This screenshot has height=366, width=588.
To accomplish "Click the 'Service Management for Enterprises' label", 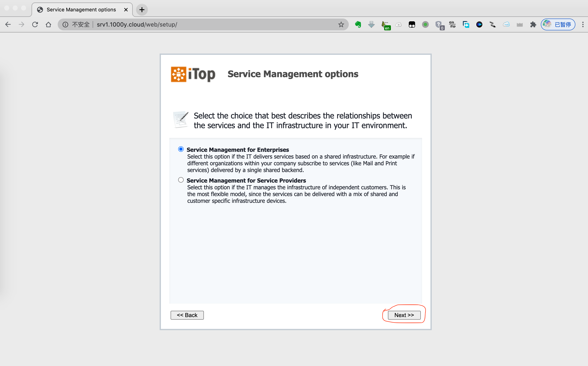I will pos(238,150).
